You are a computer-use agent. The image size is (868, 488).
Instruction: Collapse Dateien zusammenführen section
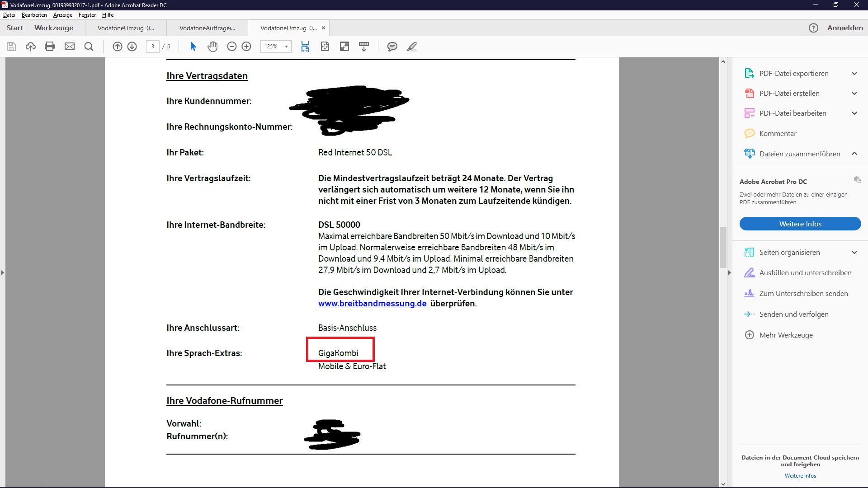tap(854, 154)
